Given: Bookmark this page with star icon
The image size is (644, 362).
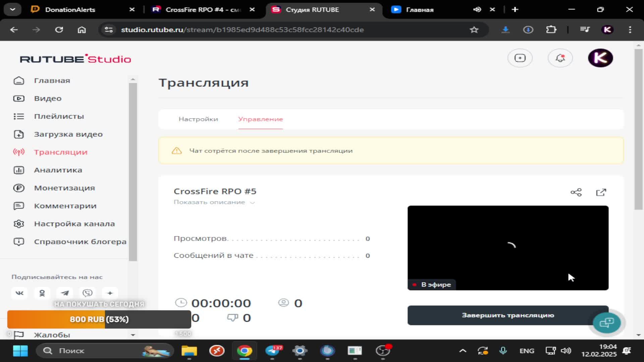Looking at the screenshot, I should tap(474, 30).
